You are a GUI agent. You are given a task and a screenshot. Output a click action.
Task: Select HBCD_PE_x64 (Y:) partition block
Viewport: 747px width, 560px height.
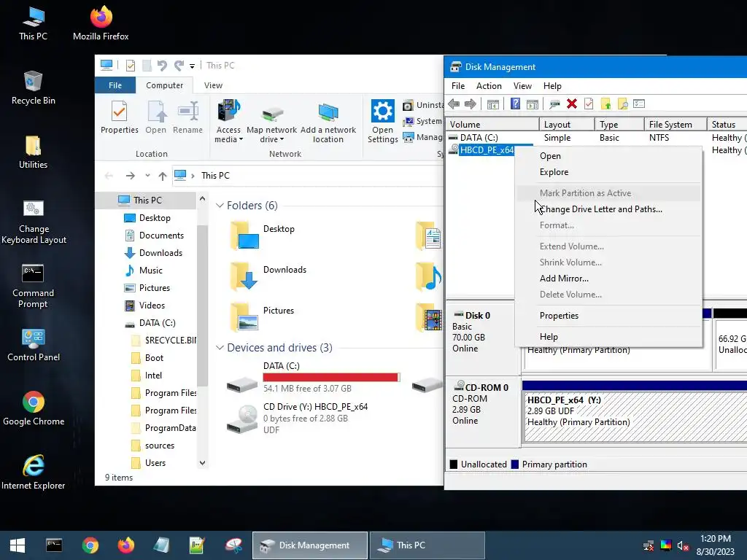point(634,418)
